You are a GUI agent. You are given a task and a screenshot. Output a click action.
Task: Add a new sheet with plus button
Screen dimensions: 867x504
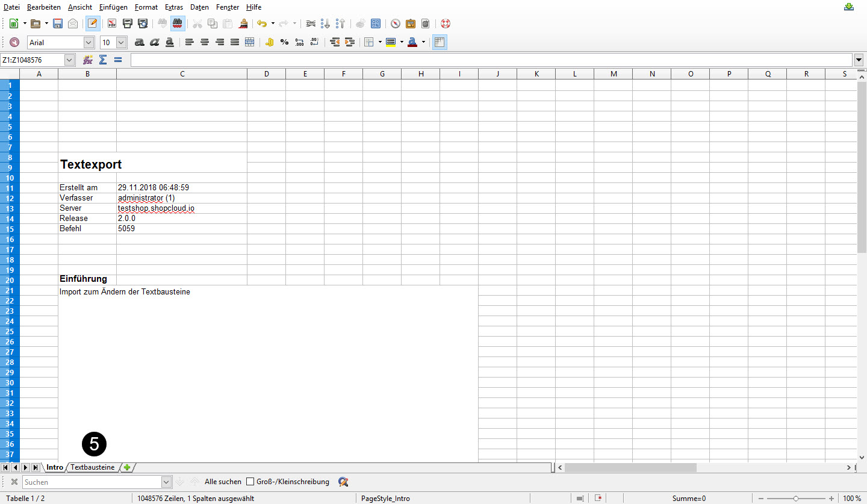pyautogui.click(x=127, y=467)
